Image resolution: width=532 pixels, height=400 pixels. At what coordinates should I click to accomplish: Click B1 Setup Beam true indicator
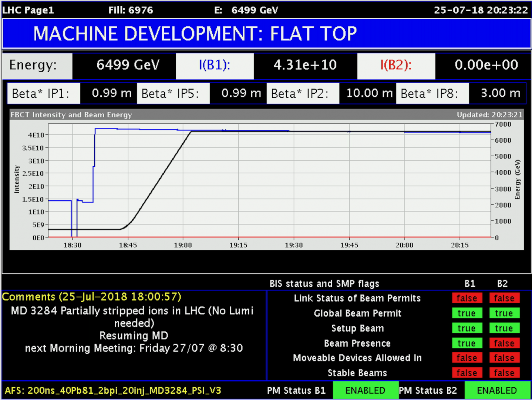tap(467, 328)
